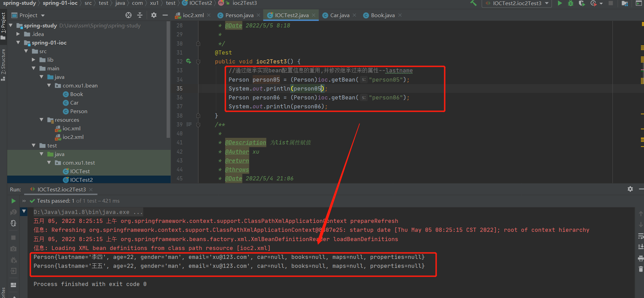Toggle auto-rerun tests in the Run panel
This screenshot has width=644, height=298.
pos(13,224)
